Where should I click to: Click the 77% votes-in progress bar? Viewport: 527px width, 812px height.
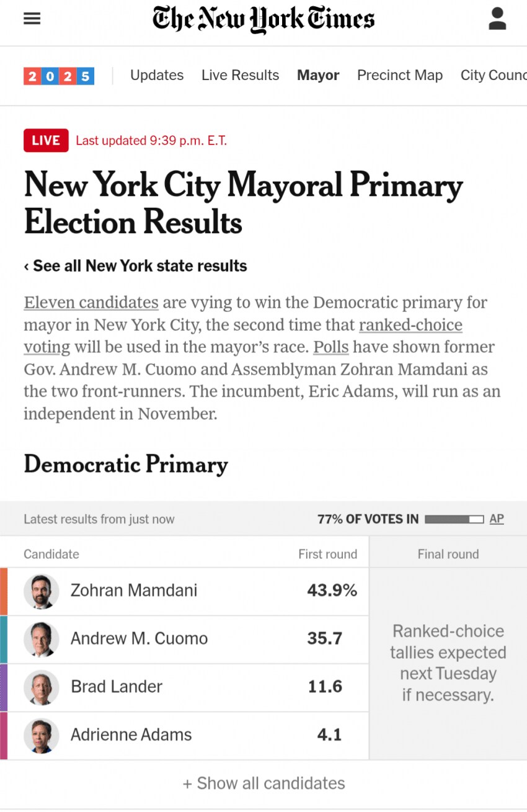point(454,519)
